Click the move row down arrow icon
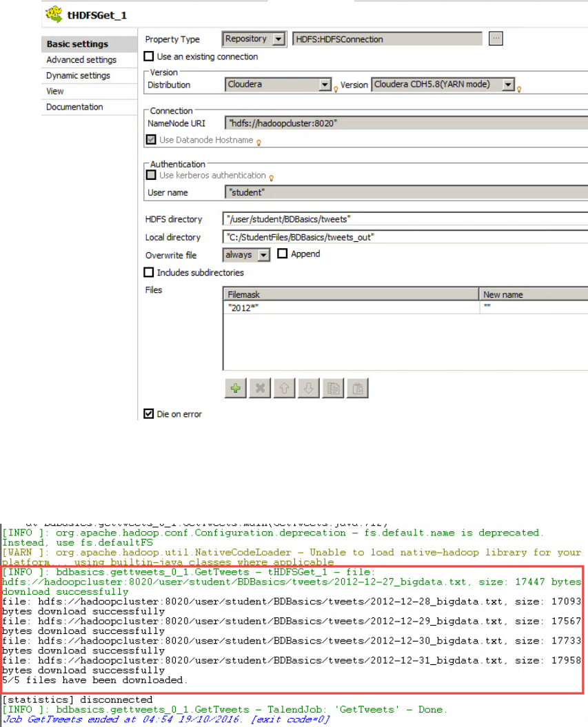The image size is (588, 727). 308,389
